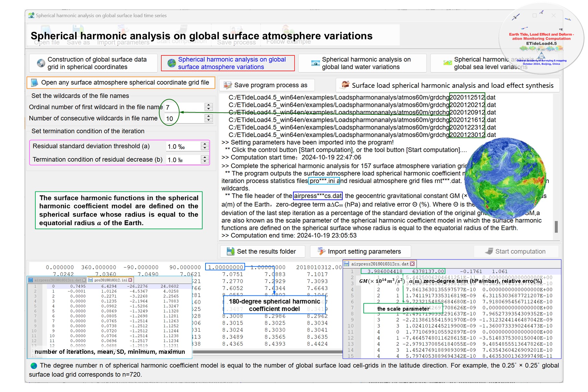Click the application icon in the window title bar
The width and height of the screenshot is (588, 392).
tap(31, 15)
